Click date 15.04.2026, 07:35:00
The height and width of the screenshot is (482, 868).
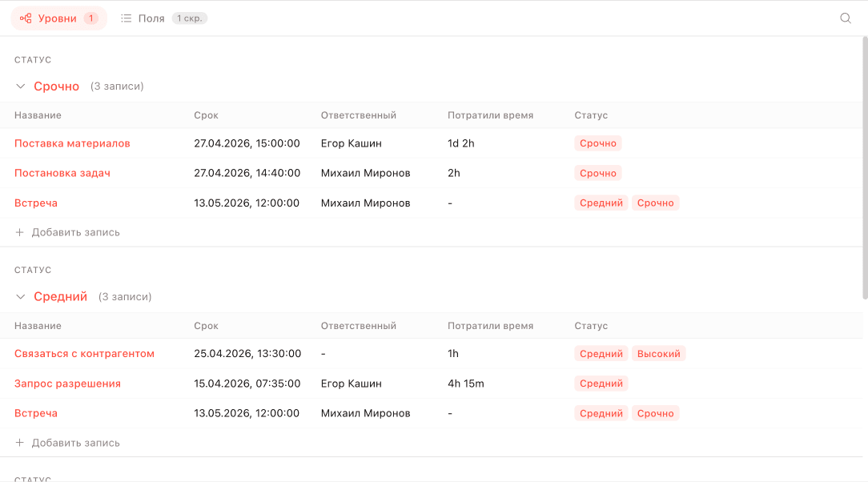pos(247,384)
